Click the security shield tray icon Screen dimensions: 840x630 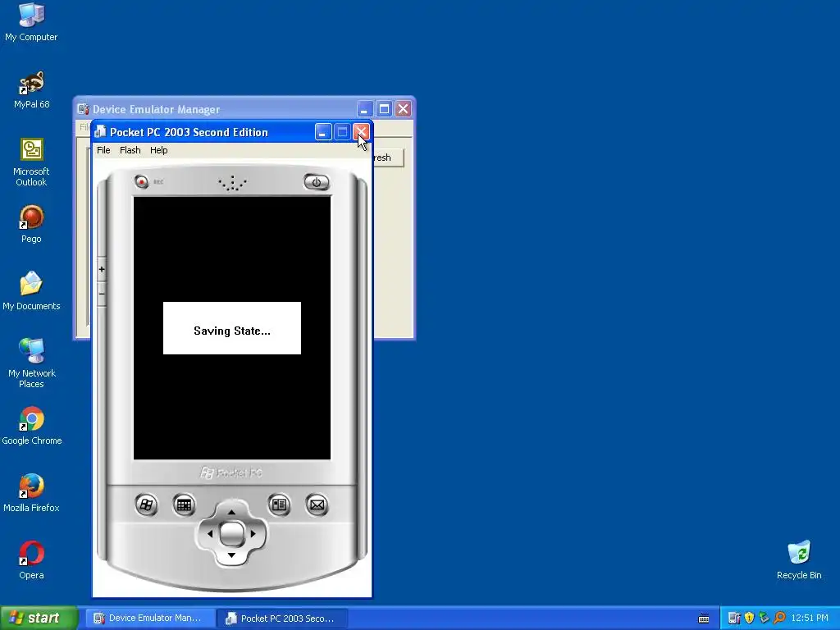pos(750,619)
